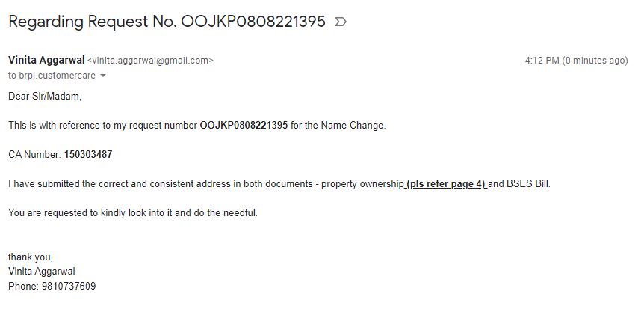
Task: Click the recipient text 'to brpl.customercare'
Action: (x=52, y=76)
